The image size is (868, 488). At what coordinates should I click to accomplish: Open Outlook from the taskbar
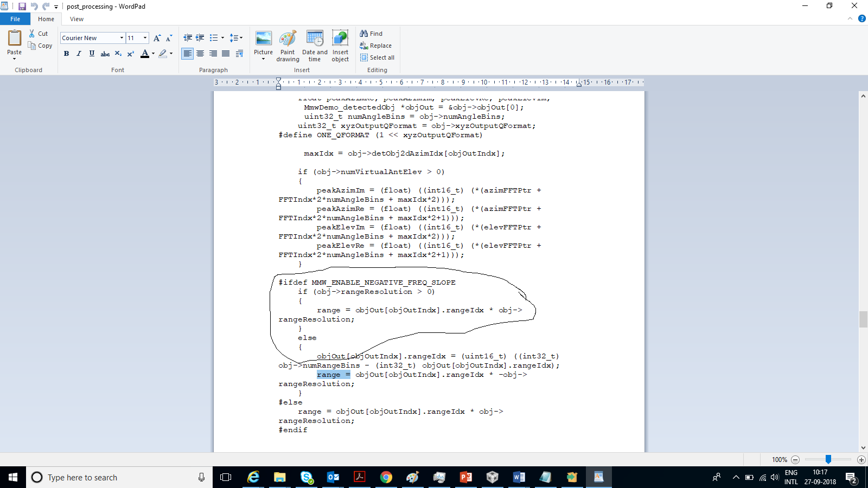[x=333, y=477]
